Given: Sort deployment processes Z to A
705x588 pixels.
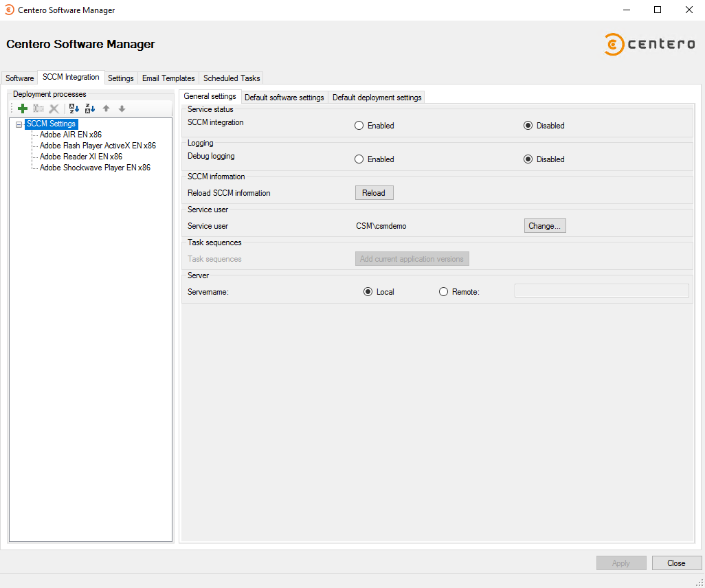Looking at the screenshot, I should pyautogui.click(x=90, y=109).
